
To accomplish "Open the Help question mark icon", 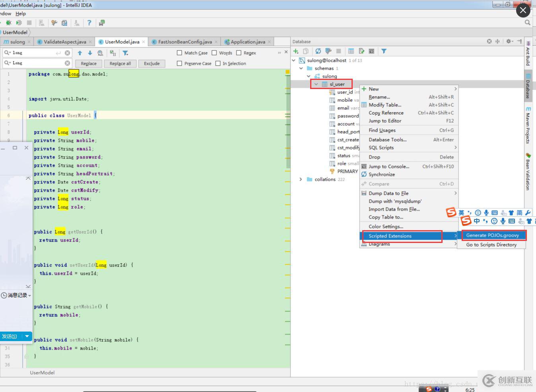I will pos(89,23).
